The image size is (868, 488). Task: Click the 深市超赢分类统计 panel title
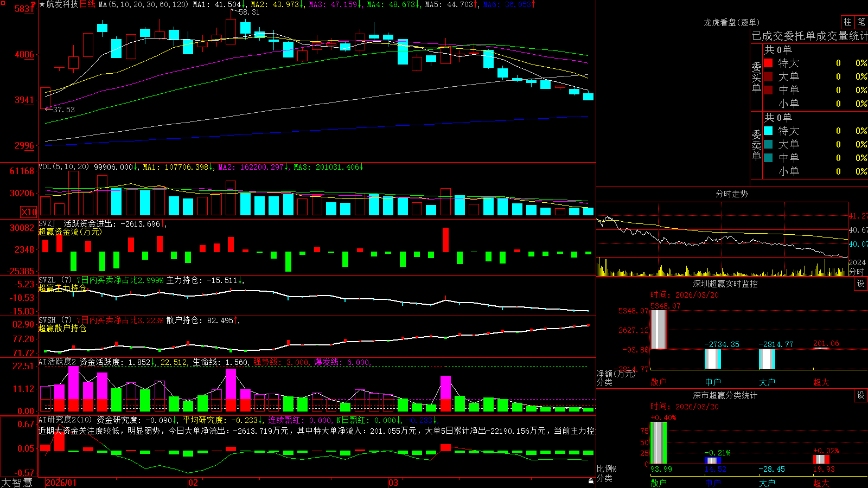coord(725,395)
